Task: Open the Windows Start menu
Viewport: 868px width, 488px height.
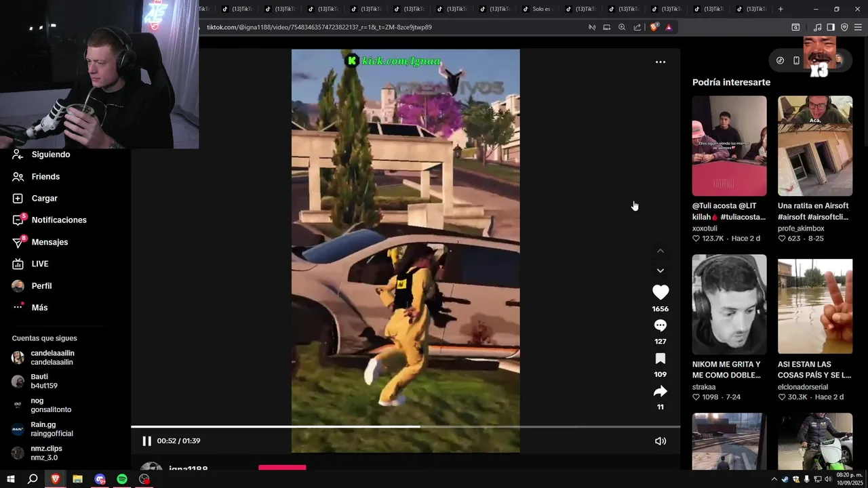Action: [x=10, y=479]
